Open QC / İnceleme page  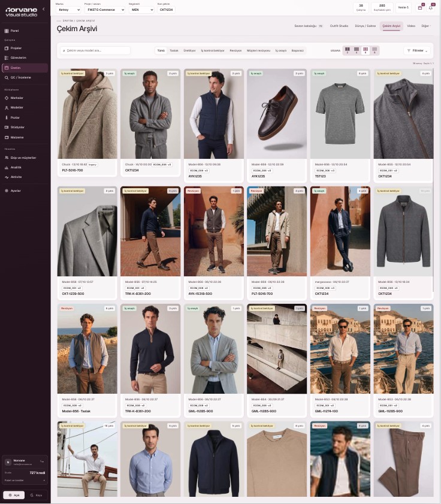pos(25,77)
